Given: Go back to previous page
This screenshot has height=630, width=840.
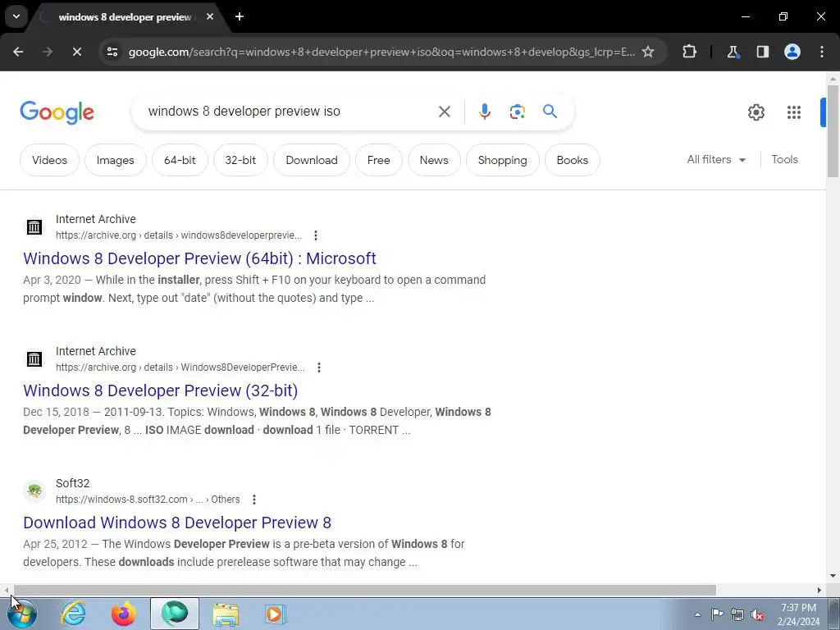Looking at the screenshot, I should [18, 52].
